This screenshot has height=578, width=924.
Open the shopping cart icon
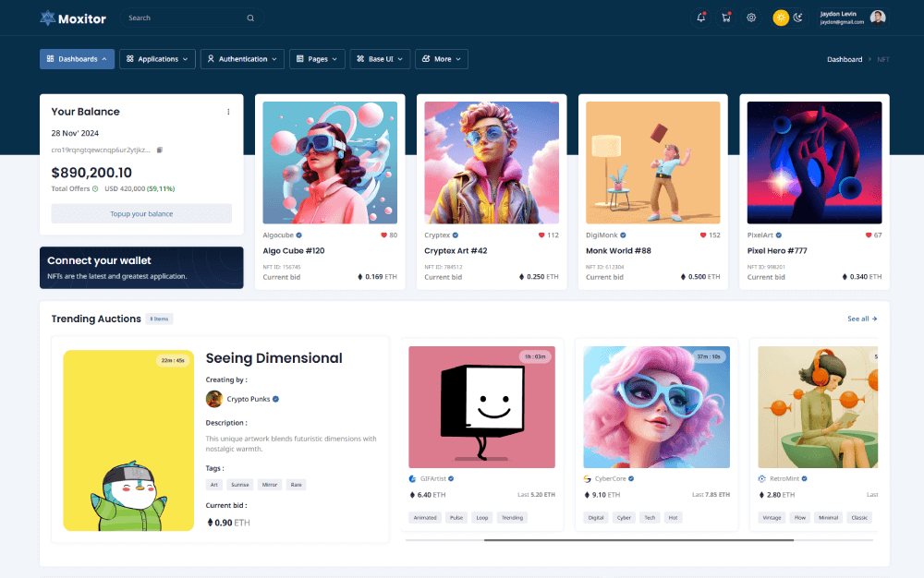(x=725, y=18)
